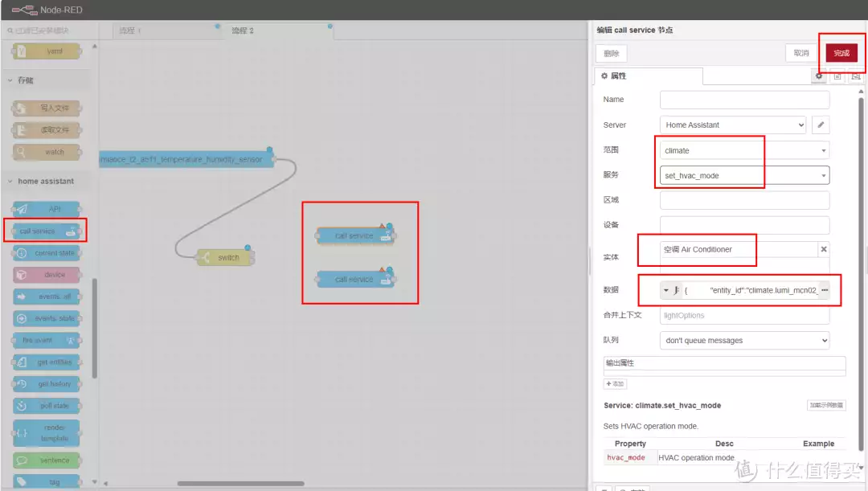Focus the palette filter search box
This screenshot has height=491, width=868.
pyautogui.click(x=50, y=31)
